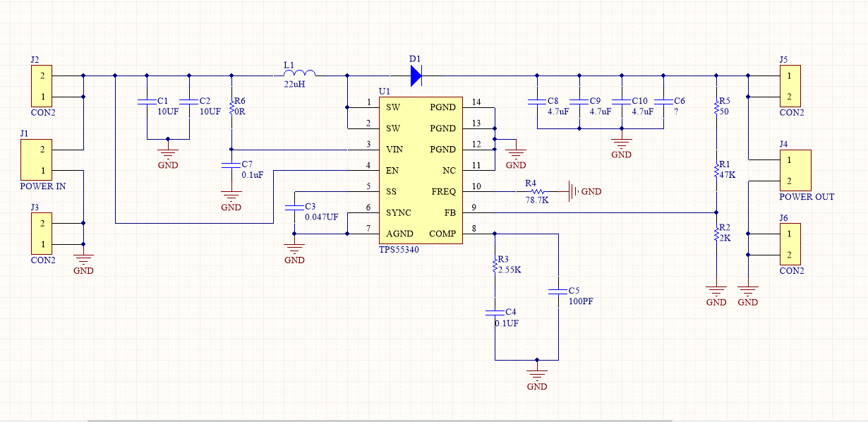Select the C1 capacitor symbol
Image resolution: width=868 pixels, height=422 pixels.
(147, 102)
